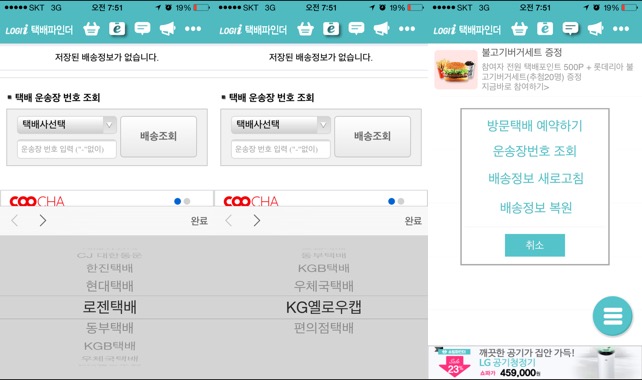Tap second page dot on left COOCHA banner
Image resolution: width=642 pixels, height=380 pixels.
pyautogui.click(x=187, y=201)
